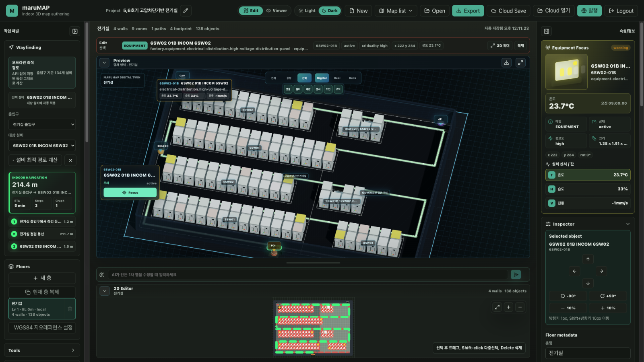Click the 층명 floor name field
This screenshot has height=362, width=644.
coord(588,353)
